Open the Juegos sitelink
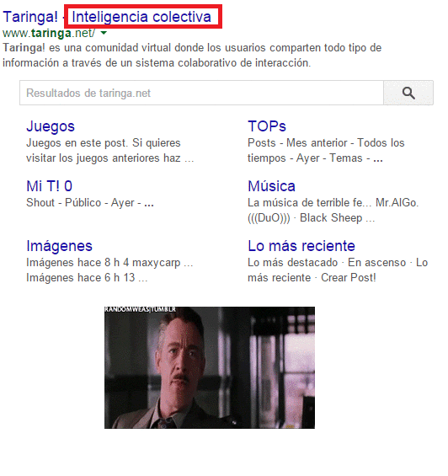The image size is (448, 476). tap(51, 126)
